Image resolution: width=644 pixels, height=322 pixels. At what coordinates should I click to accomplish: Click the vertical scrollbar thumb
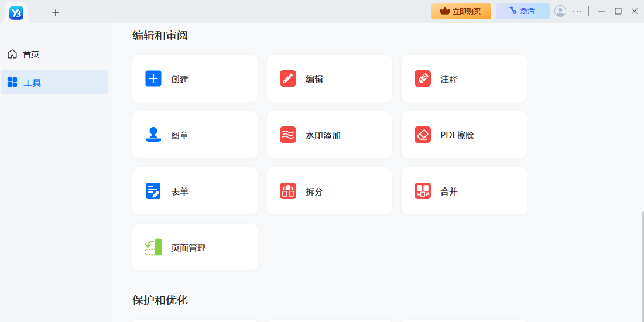pos(642,267)
